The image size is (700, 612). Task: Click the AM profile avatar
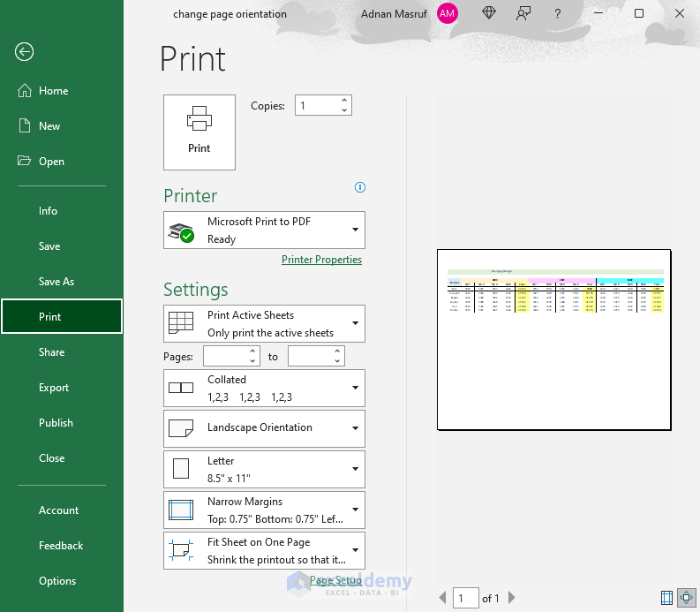[447, 14]
